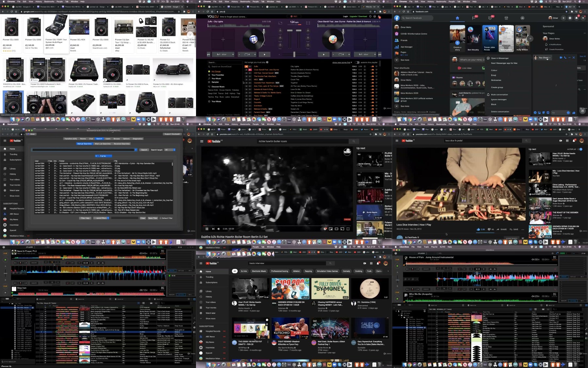Screen dimensions: 588x368
Task: Send thumbs-up like in Raz Shani chat
Action: tap(574, 113)
